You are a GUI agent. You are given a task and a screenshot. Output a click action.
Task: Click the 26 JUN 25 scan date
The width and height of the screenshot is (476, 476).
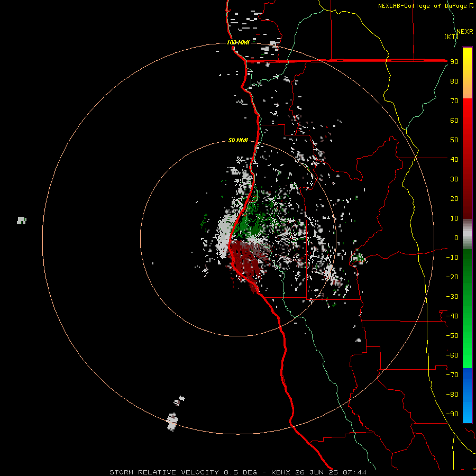(317, 472)
